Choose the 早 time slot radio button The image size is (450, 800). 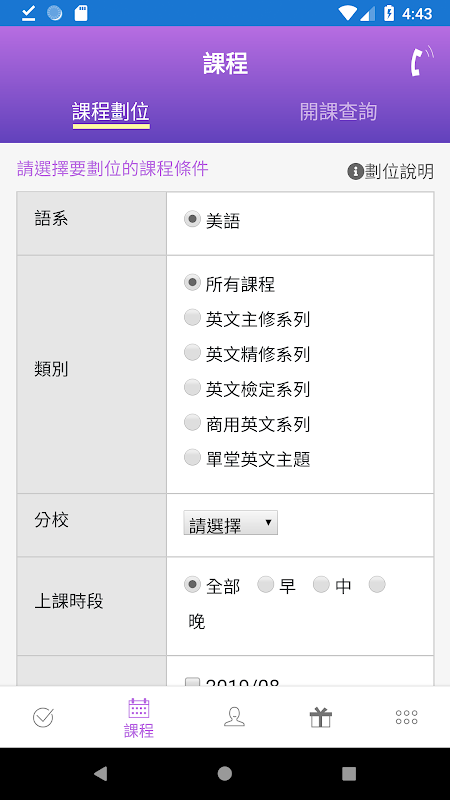[x=266, y=585]
